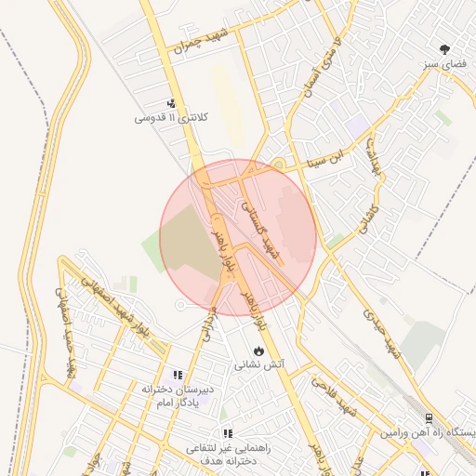Image resolution: width=476 pixels, height=476 pixels.
Task: Click the آتش نشانی place label
Action: [x=259, y=365]
